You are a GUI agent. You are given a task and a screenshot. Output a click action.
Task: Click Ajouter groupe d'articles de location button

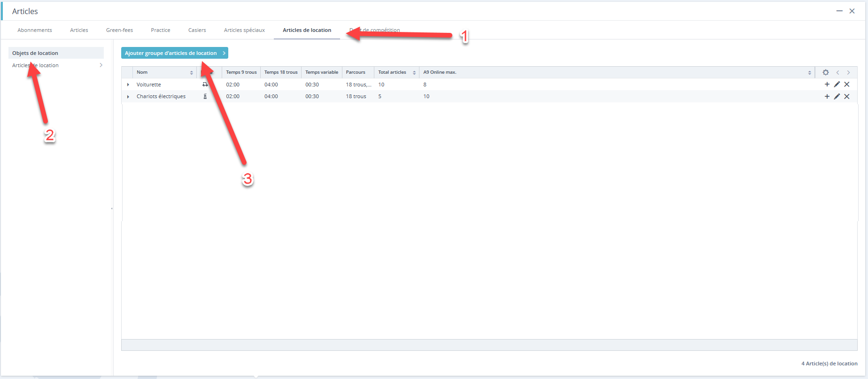tap(175, 53)
